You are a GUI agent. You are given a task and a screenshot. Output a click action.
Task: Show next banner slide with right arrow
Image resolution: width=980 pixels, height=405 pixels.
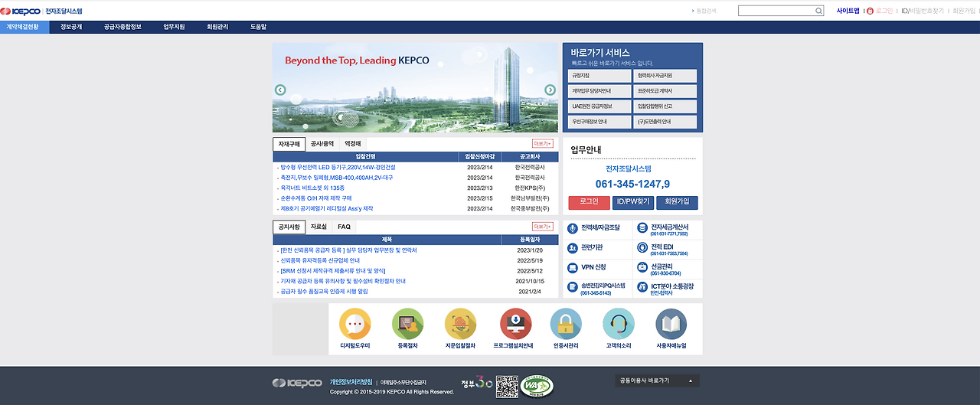(x=550, y=90)
